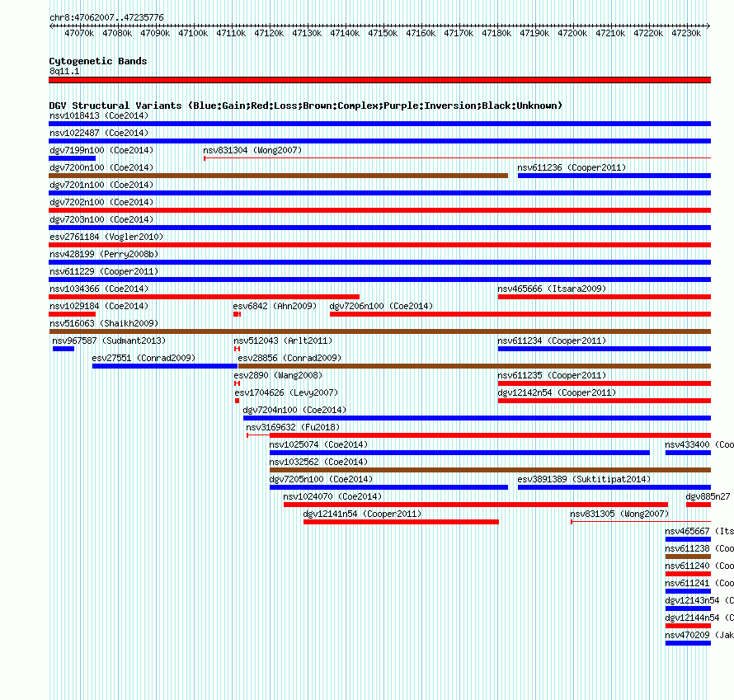This screenshot has width=734, height=700.
Task: Select nsv516063 (Shaikh2009) label
Action: coord(104,323)
